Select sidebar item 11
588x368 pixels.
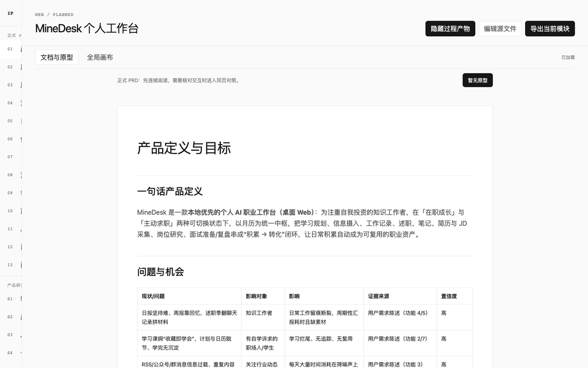coord(11,228)
